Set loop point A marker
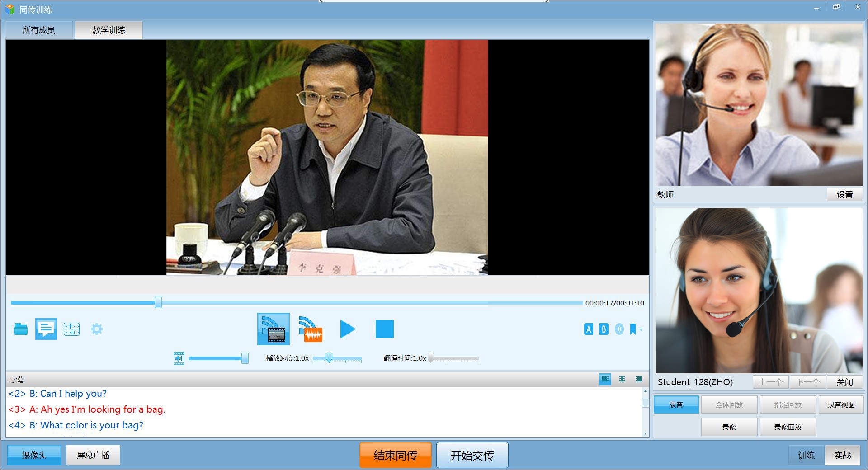This screenshot has width=868, height=470. point(589,329)
